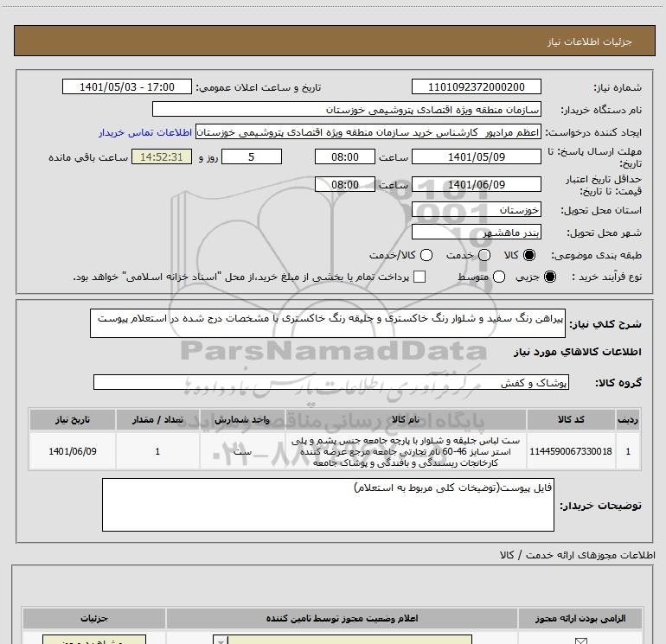The width and height of the screenshot is (666, 644).
Task: Click the واحد شمارش column header
Action: pos(242,419)
